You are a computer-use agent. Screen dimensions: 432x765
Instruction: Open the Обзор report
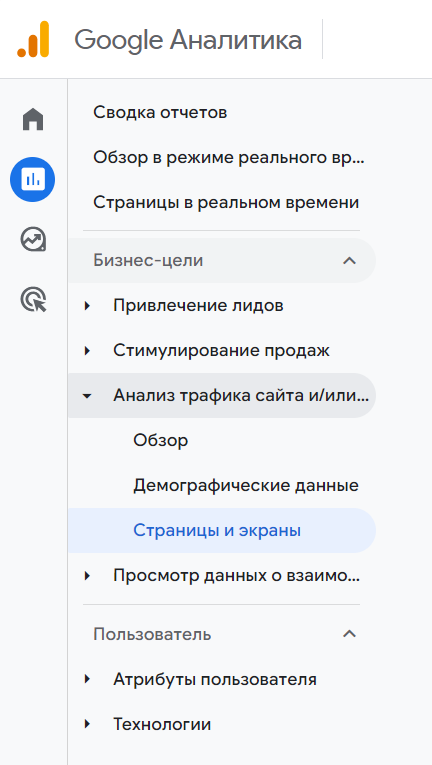pos(161,441)
